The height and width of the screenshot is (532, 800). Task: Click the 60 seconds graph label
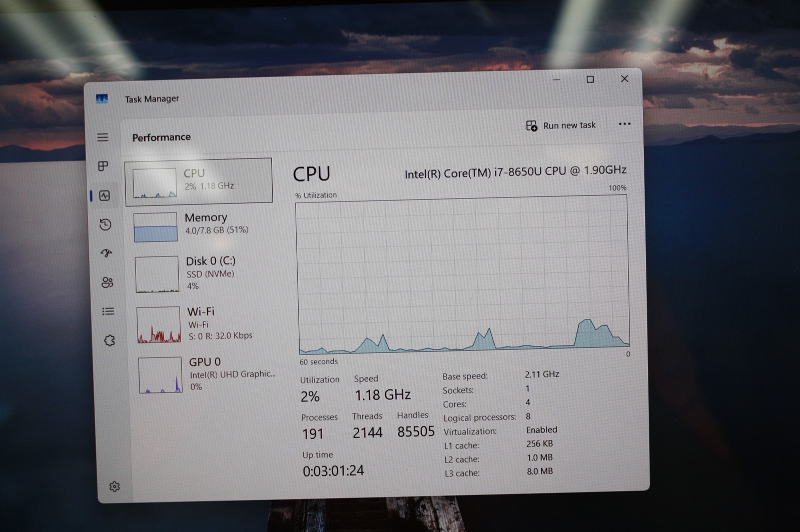318,362
